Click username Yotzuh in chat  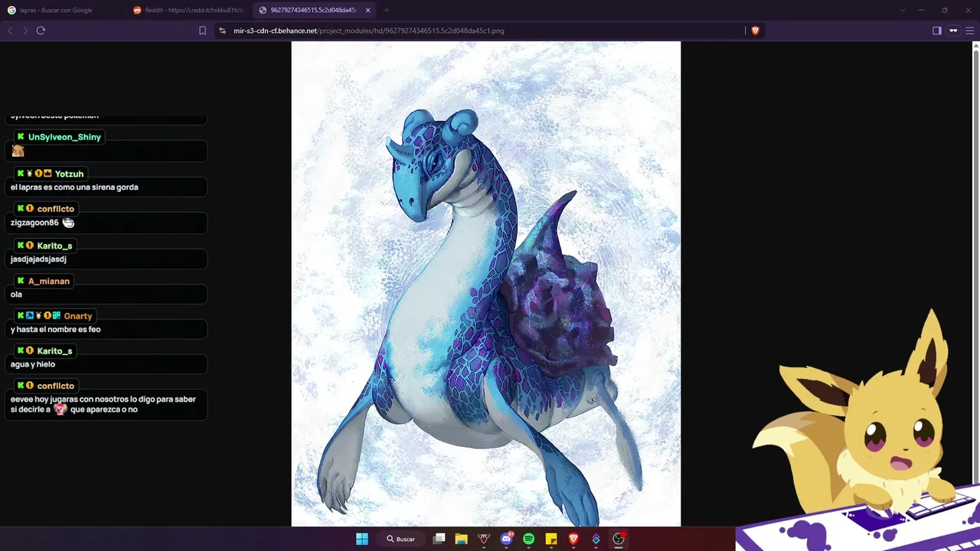[x=69, y=174]
